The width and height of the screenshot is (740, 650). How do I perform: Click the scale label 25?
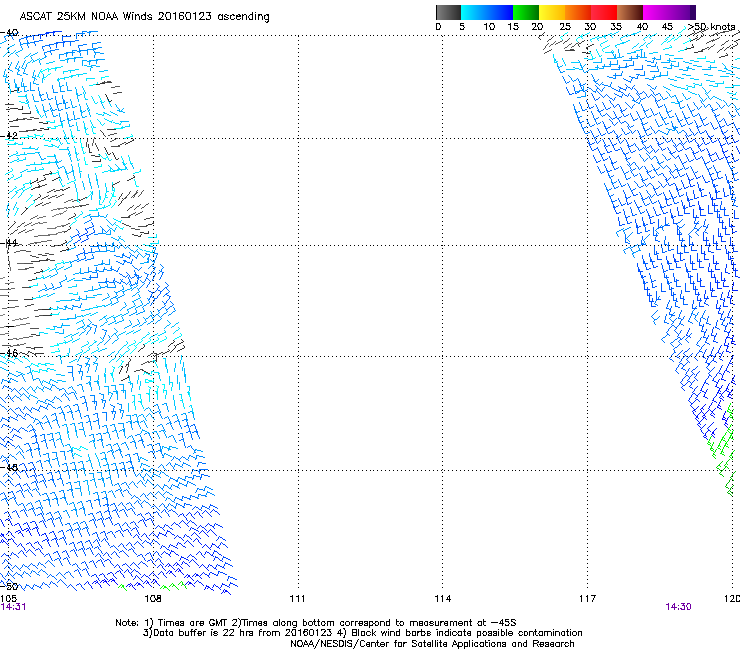[565, 27]
